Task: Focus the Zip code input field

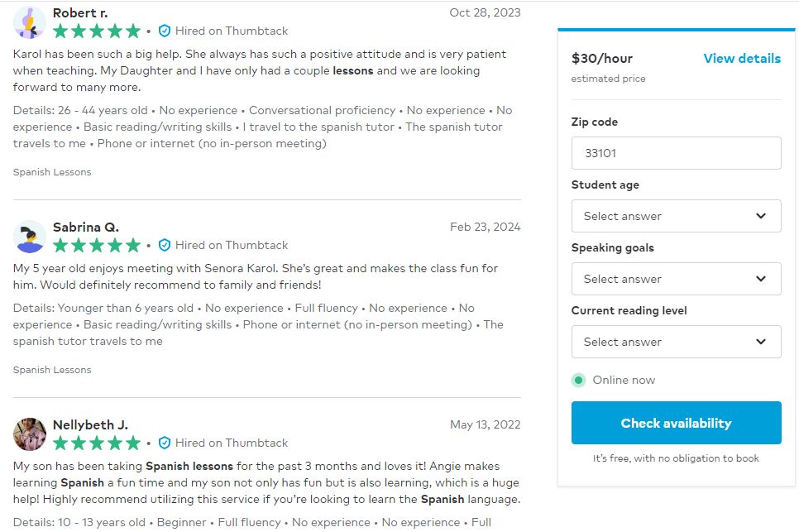Action: (676, 153)
